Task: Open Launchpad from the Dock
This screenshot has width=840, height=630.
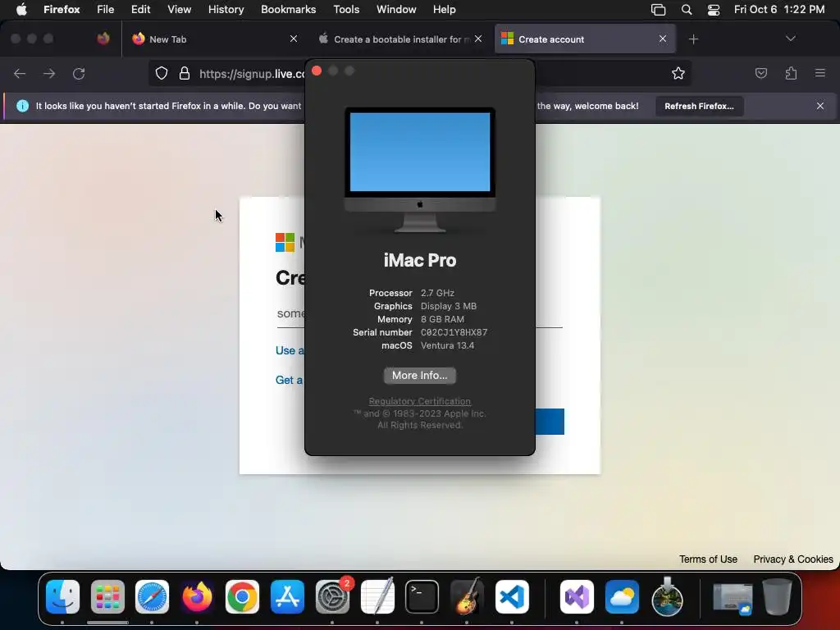Action: click(x=107, y=596)
